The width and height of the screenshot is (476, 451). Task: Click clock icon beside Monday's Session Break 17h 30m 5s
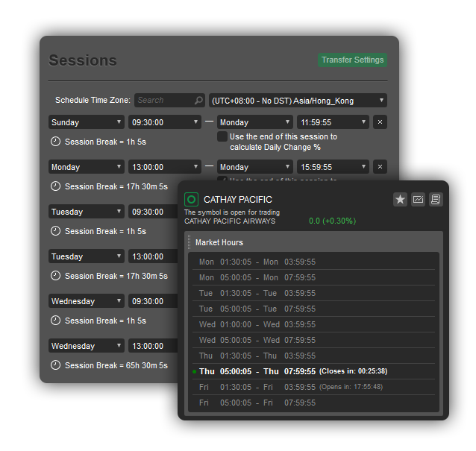tap(55, 186)
